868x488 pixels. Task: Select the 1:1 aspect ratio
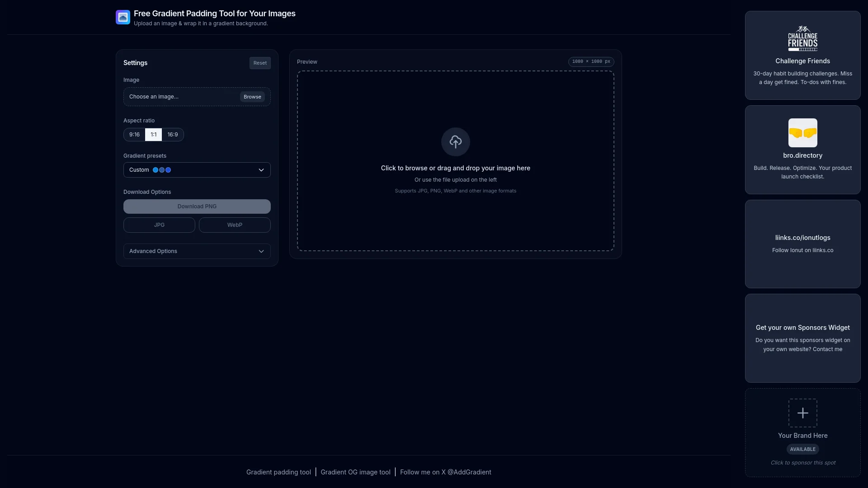(154, 135)
